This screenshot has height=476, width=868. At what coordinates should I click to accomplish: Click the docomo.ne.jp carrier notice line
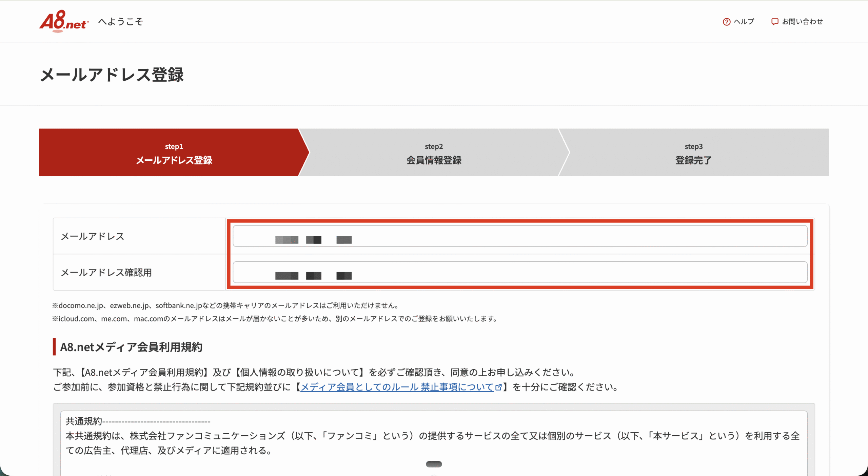click(x=225, y=305)
